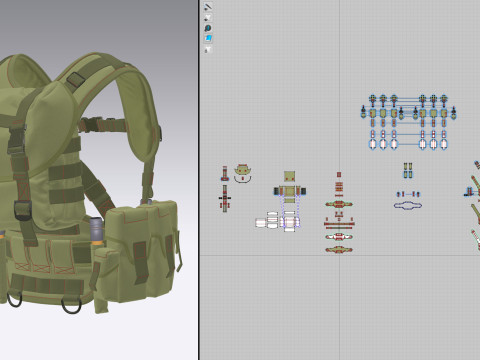Select the dark sphere texture surface icon
The width and height of the screenshot is (480, 360).
click(x=208, y=28)
